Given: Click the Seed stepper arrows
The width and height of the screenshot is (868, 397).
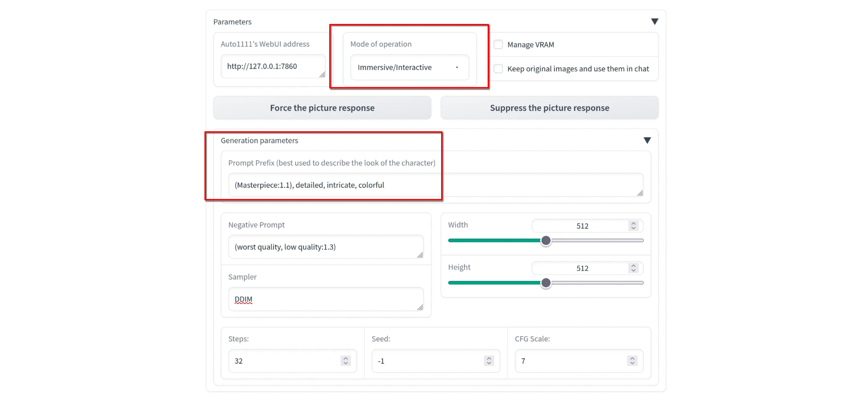Looking at the screenshot, I should coord(489,361).
